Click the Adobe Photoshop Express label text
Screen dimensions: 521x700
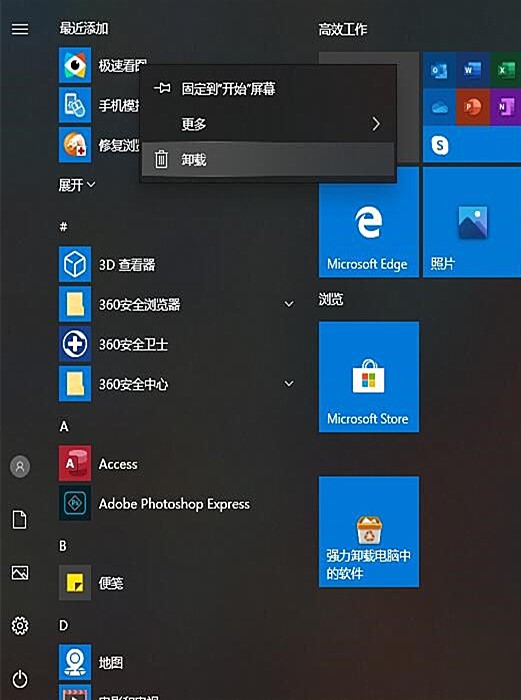[x=174, y=504]
